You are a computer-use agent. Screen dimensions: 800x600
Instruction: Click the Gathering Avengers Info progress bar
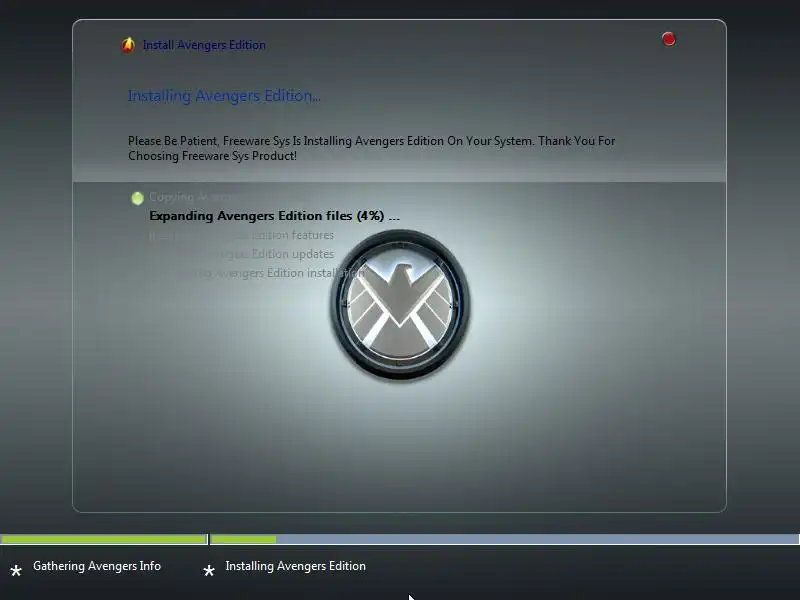(104, 539)
